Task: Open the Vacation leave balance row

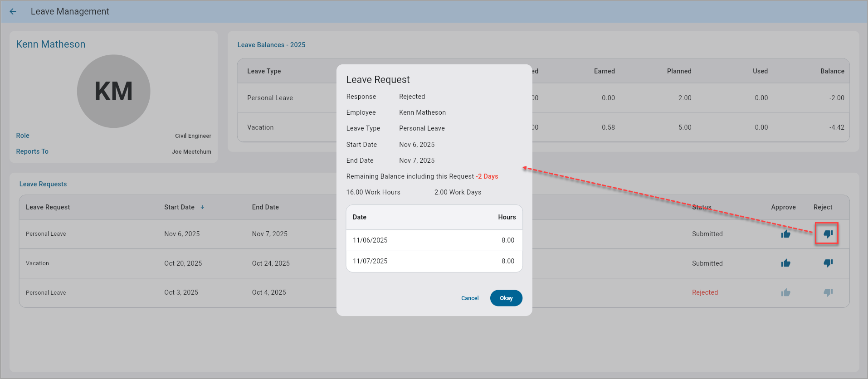Action: click(x=260, y=127)
